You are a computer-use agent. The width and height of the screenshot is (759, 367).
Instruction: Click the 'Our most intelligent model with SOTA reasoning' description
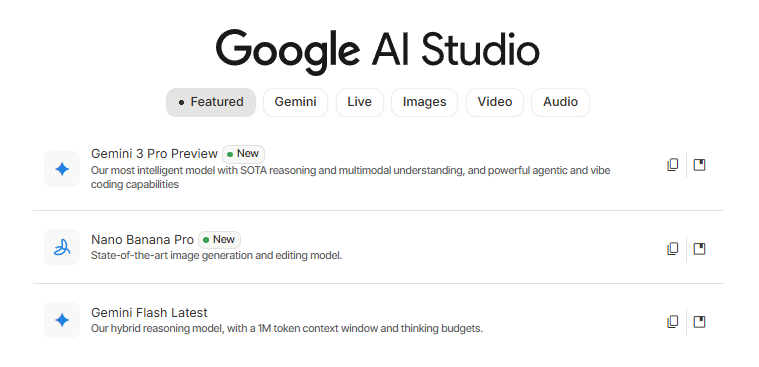[x=350, y=177]
